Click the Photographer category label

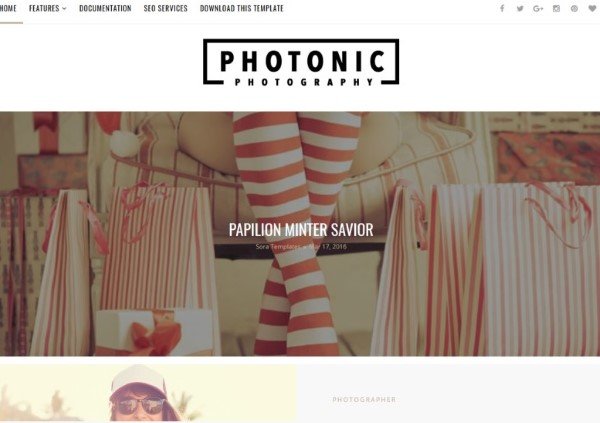pyautogui.click(x=364, y=400)
